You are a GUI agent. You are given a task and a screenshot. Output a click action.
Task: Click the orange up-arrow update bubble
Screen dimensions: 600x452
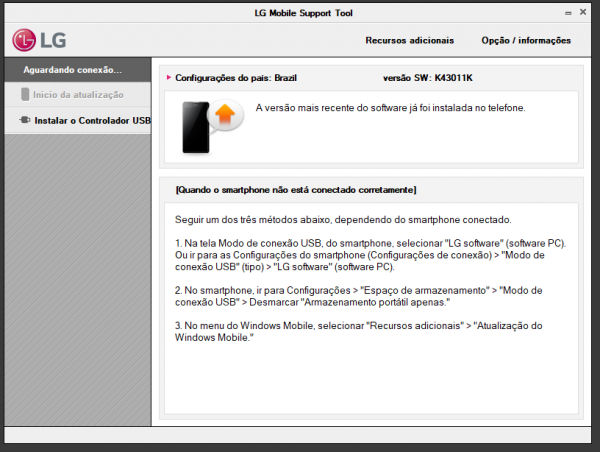225,115
